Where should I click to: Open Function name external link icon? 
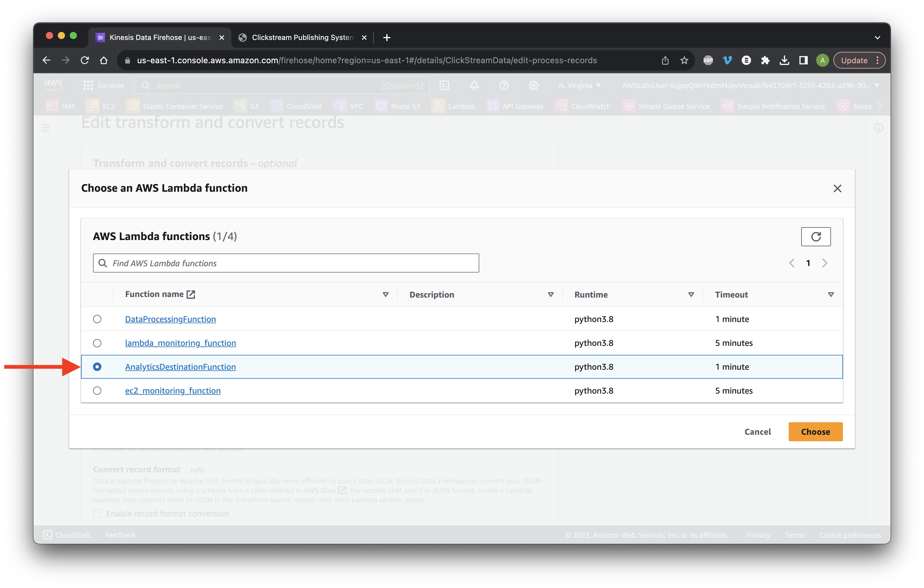tap(191, 294)
